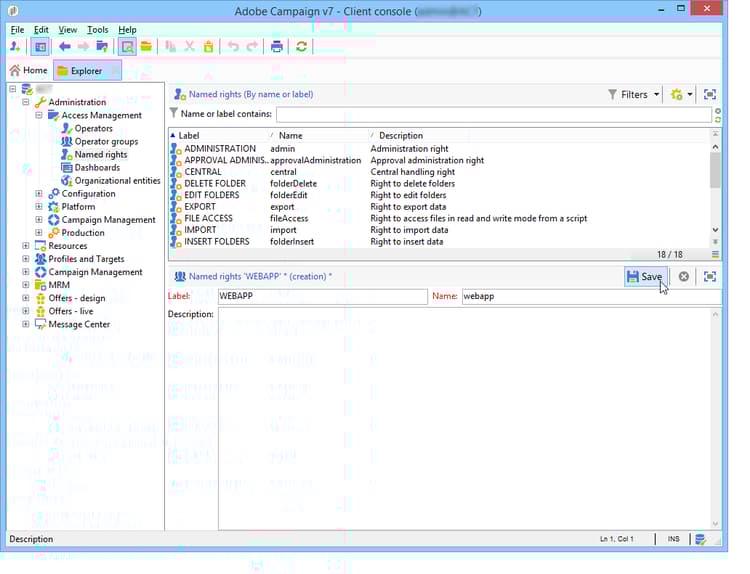Open the File menu
The width and height of the screenshot is (750, 574).
point(17,30)
